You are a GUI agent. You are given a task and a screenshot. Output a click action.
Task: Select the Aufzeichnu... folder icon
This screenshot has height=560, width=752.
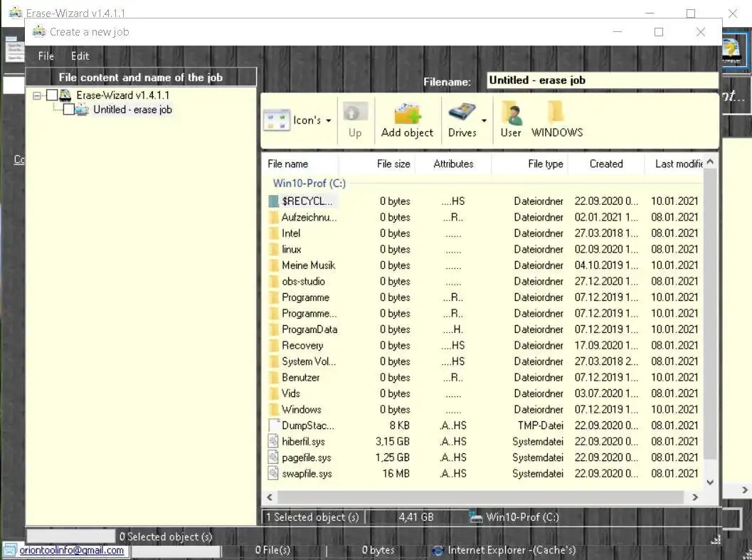(x=273, y=217)
